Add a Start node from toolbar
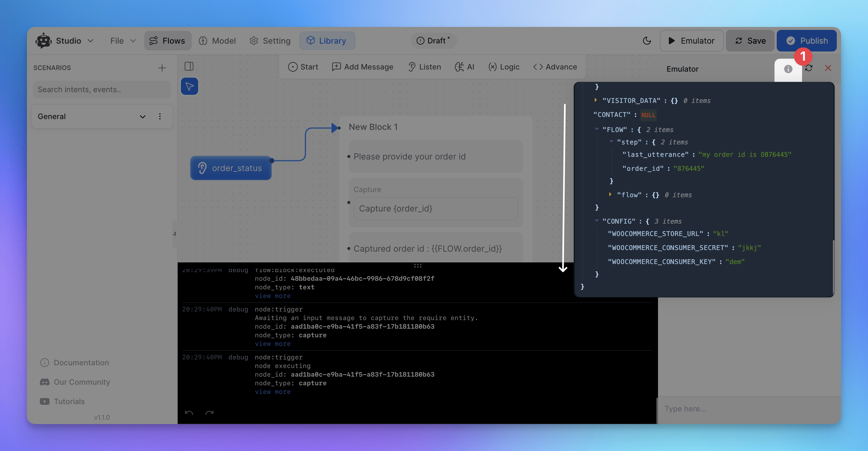Viewport: 868px width, 451px height. (303, 67)
